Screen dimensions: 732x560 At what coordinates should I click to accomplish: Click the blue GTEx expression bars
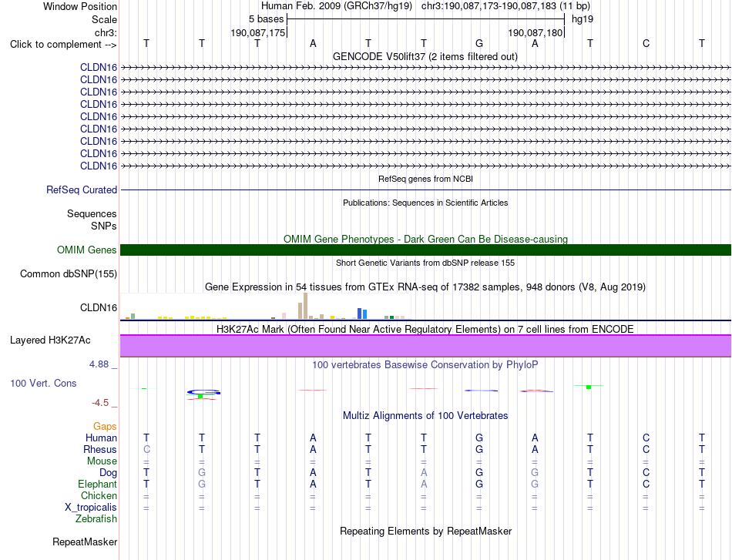[x=362, y=314]
